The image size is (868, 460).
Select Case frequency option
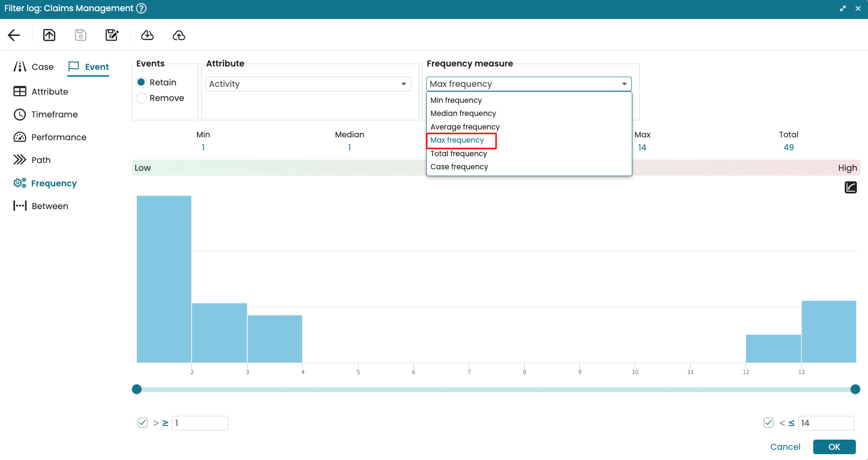(x=459, y=167)
